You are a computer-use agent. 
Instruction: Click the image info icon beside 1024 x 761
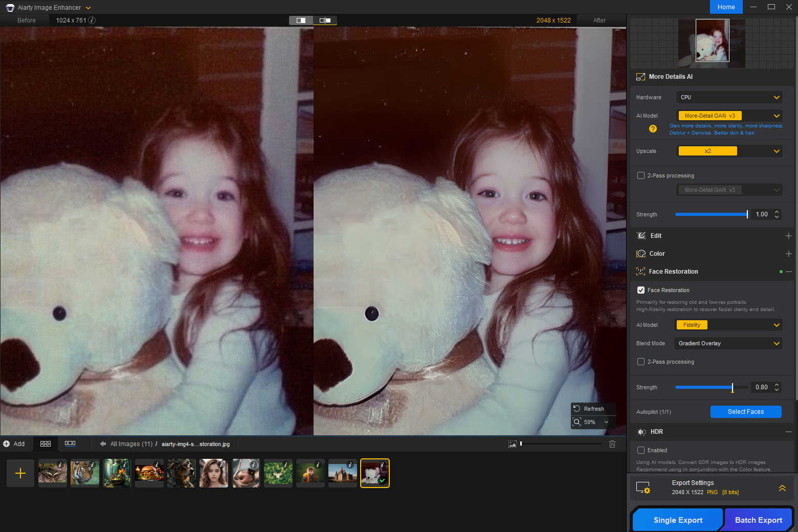pyautogui.click(x=92, y=20)
